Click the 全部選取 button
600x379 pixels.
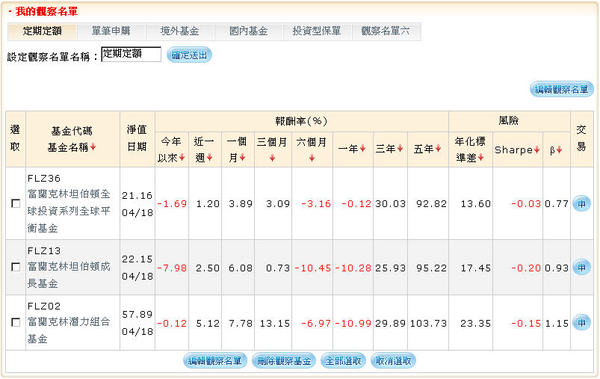343,361
